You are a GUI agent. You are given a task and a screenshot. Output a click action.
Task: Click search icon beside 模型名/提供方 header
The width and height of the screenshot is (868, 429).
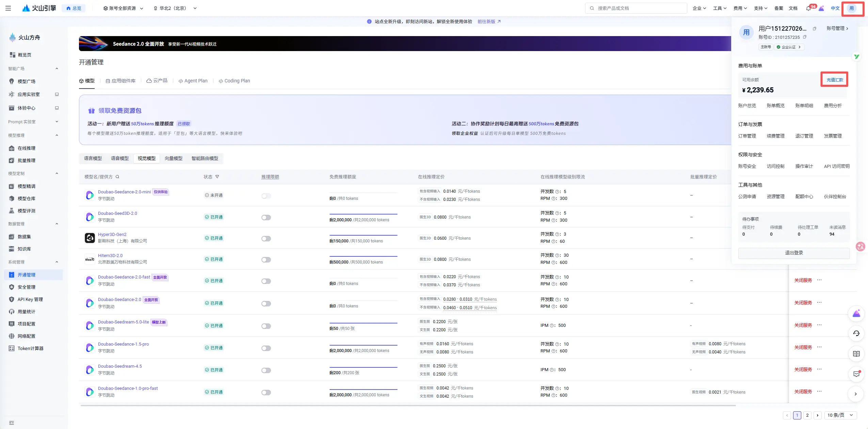click(x=117, y=177)
